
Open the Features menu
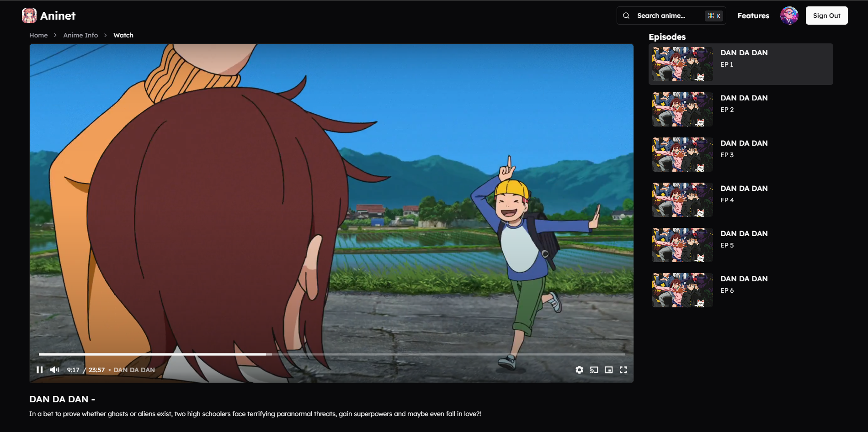tap(753, 16)
